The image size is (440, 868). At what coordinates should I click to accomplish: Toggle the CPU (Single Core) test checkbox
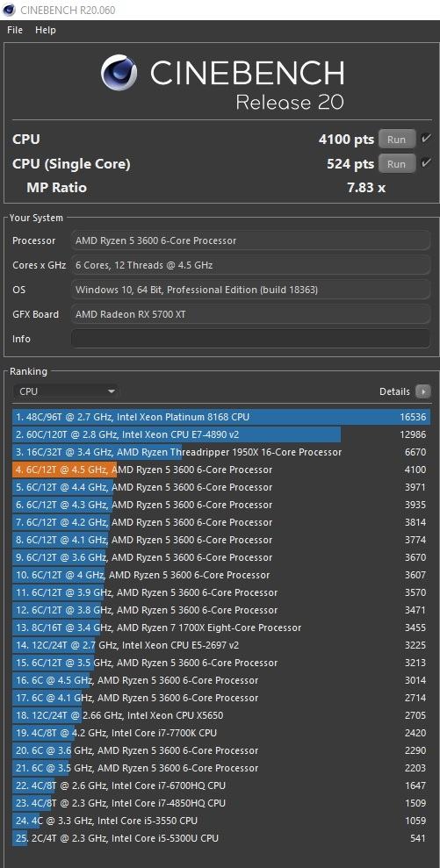[x=426, y=163]
